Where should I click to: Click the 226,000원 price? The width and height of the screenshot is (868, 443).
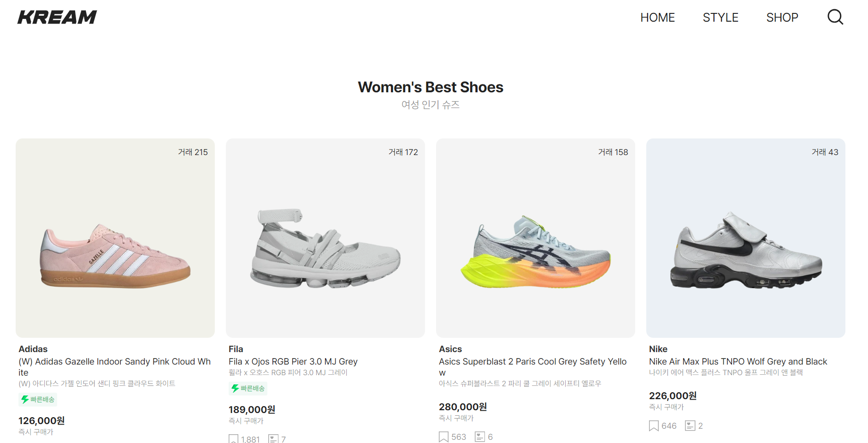[673, 396]
